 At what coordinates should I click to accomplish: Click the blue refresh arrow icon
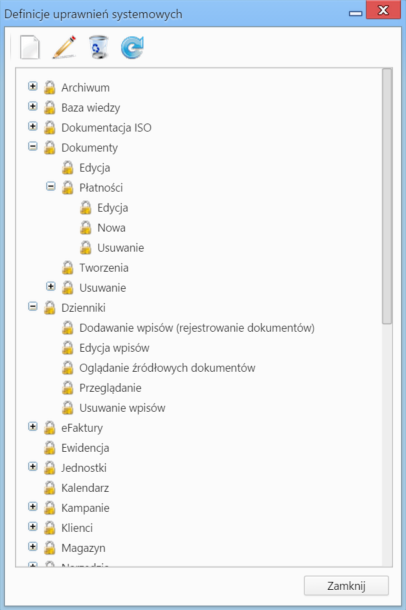coord(132,47)
